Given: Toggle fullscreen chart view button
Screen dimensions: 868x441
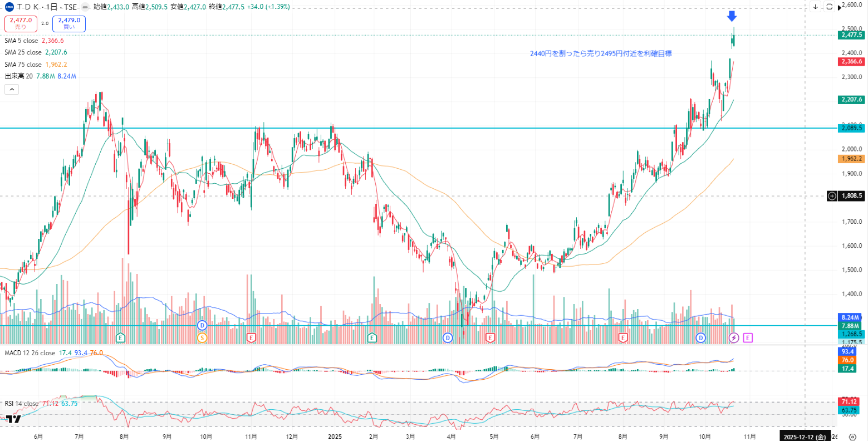Looking at the screenshot, I should [829, 7].
